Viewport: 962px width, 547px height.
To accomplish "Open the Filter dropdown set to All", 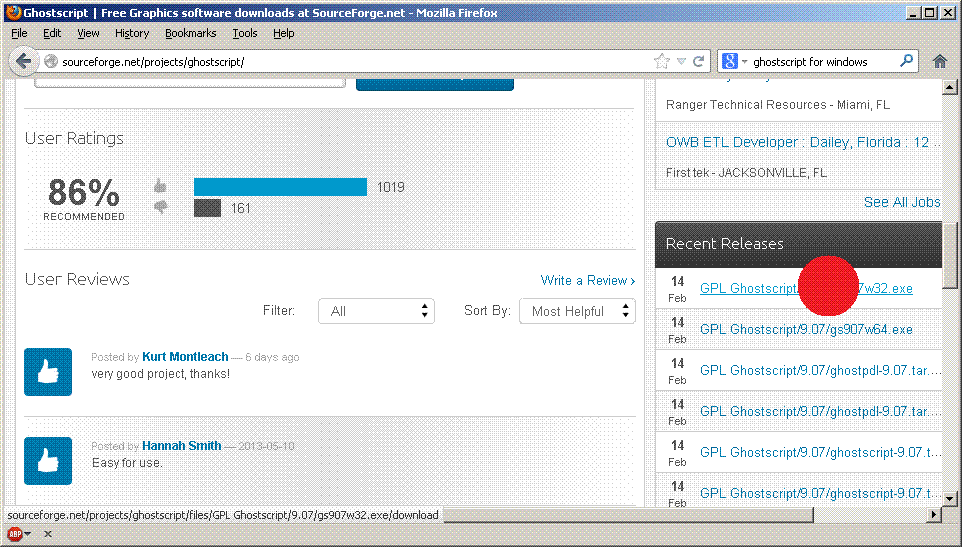I will (376, 311).
